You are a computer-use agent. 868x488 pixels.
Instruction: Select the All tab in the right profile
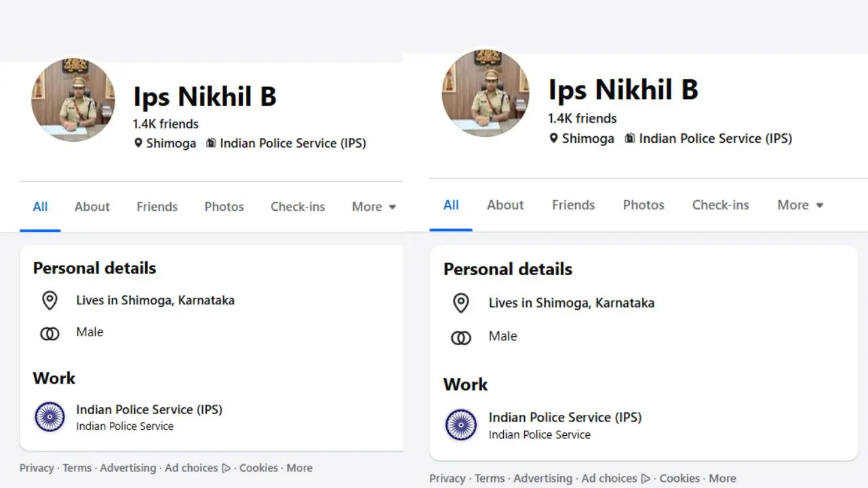point(451,205)
